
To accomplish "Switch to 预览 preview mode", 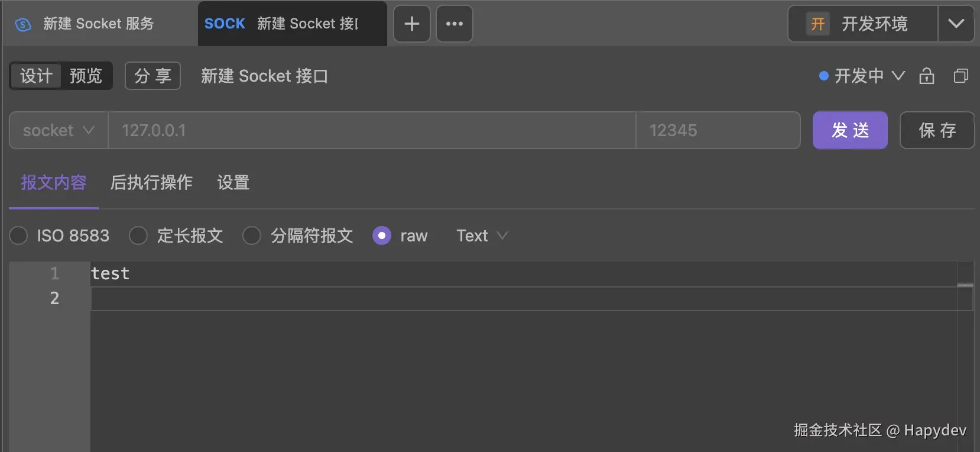I will pyautogui.click(x=86, y=76).
